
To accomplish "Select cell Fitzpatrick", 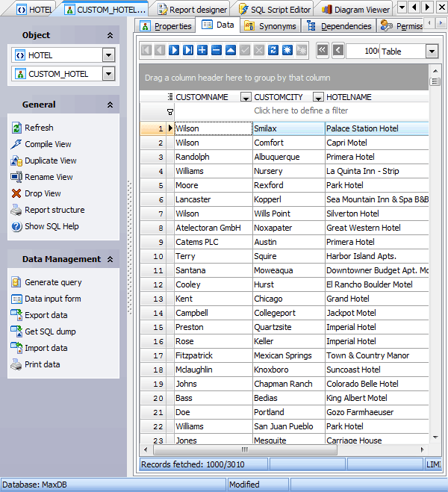I will click(213, 355).
